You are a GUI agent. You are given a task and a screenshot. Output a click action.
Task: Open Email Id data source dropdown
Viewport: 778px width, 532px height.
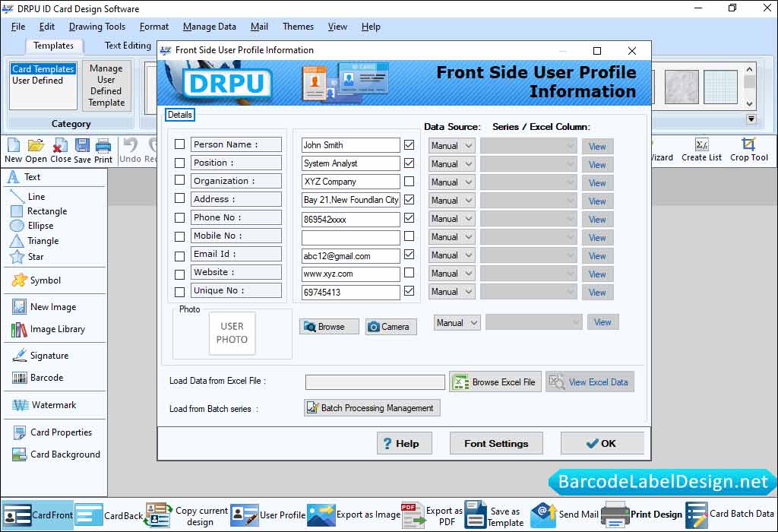click(451, 255)
